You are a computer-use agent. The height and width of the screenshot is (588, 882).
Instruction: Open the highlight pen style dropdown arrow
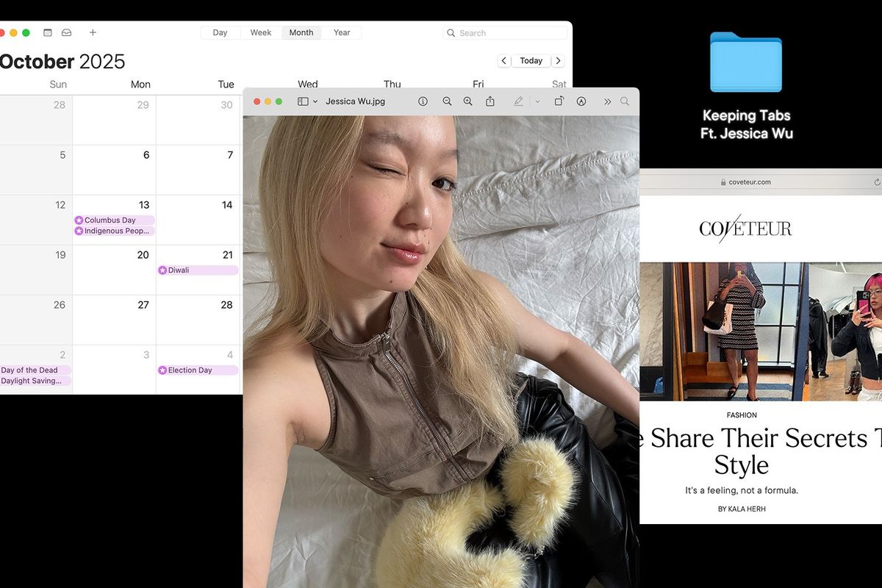click(537, 101)
